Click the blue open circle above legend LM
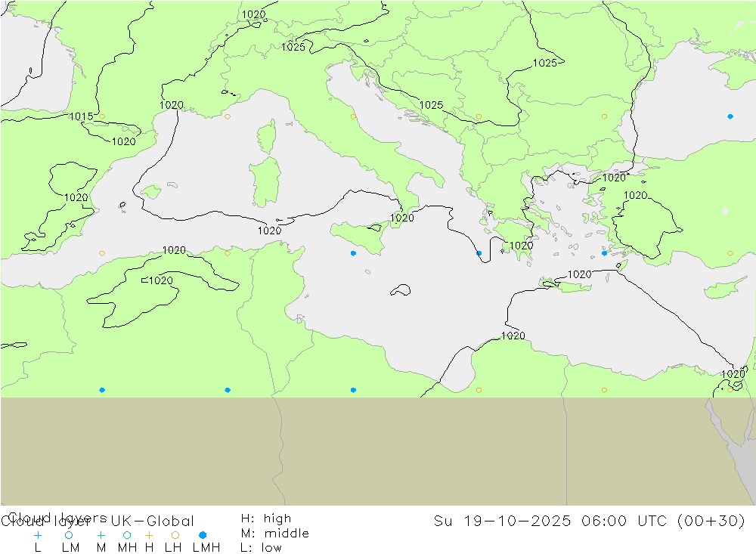Screen dimensions: 756x554 (69, 535)
